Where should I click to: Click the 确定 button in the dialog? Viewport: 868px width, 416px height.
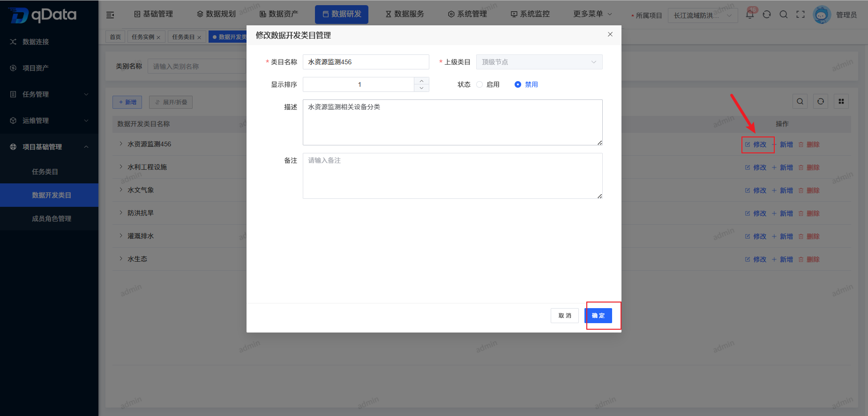pos(598,316)
